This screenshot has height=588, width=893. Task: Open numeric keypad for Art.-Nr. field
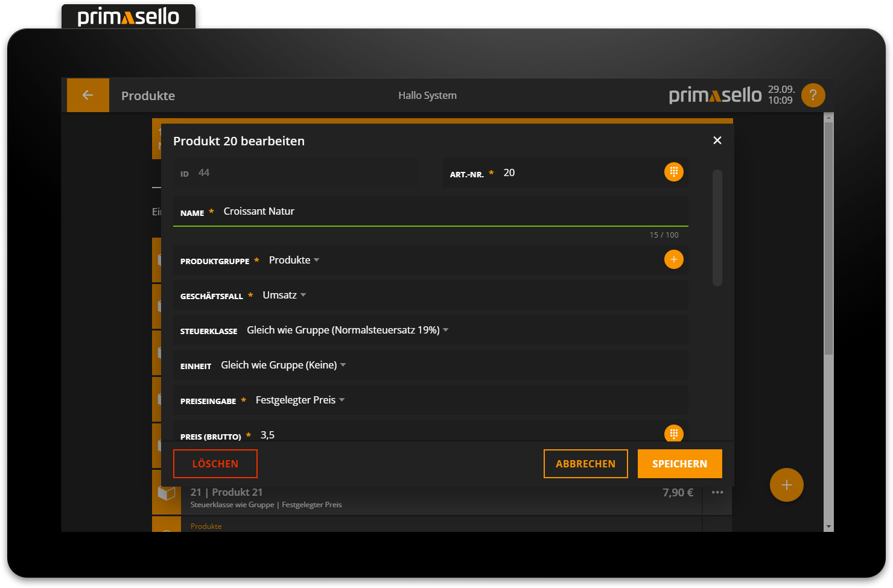[x=673, y=172]
